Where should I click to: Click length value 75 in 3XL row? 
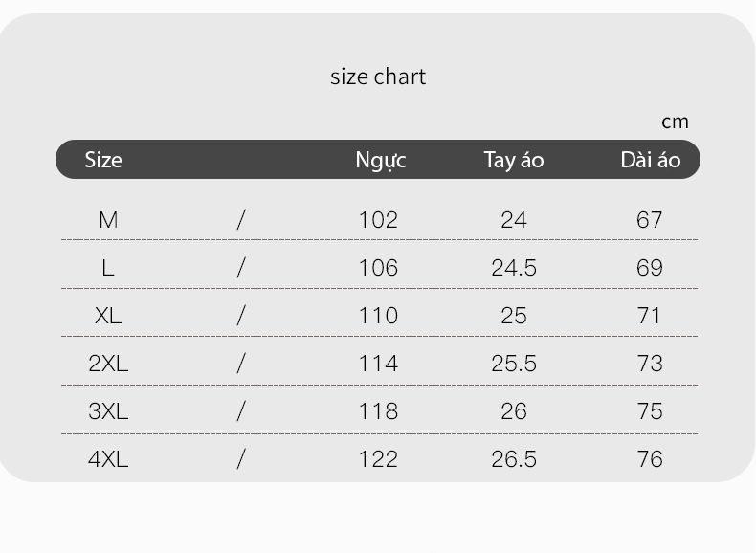tap(650, 411)
